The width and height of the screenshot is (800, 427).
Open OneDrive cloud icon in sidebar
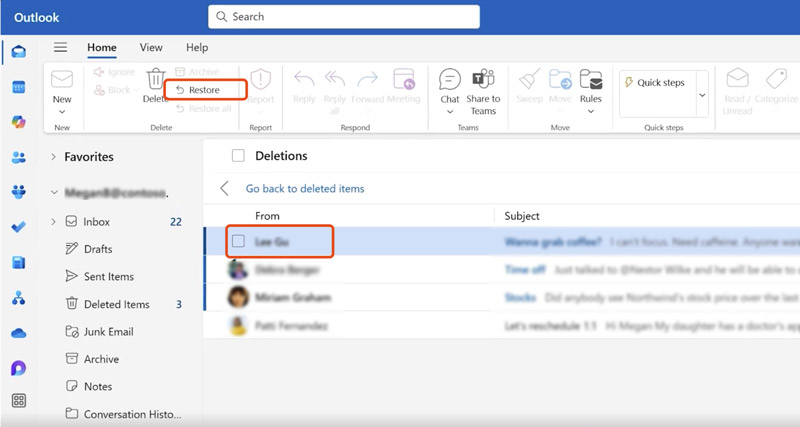[19, 333]
